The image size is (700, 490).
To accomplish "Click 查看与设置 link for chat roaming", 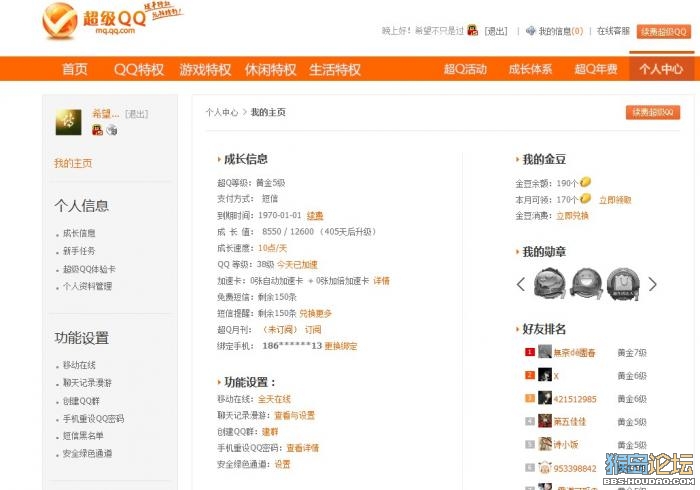I will 295,415.
